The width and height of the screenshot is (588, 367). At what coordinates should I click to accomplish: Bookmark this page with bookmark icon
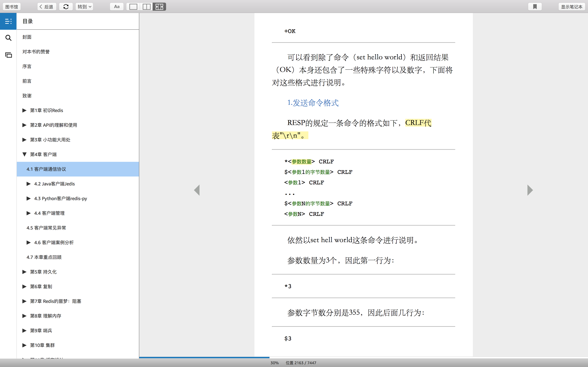coord(535,7)
